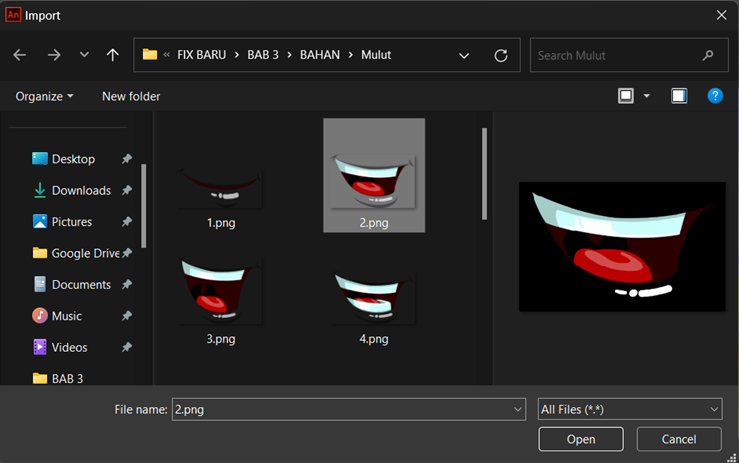Select BAB 3 in the breadcrumb path
The image size is (739, 463).
(x=263, y=55)
